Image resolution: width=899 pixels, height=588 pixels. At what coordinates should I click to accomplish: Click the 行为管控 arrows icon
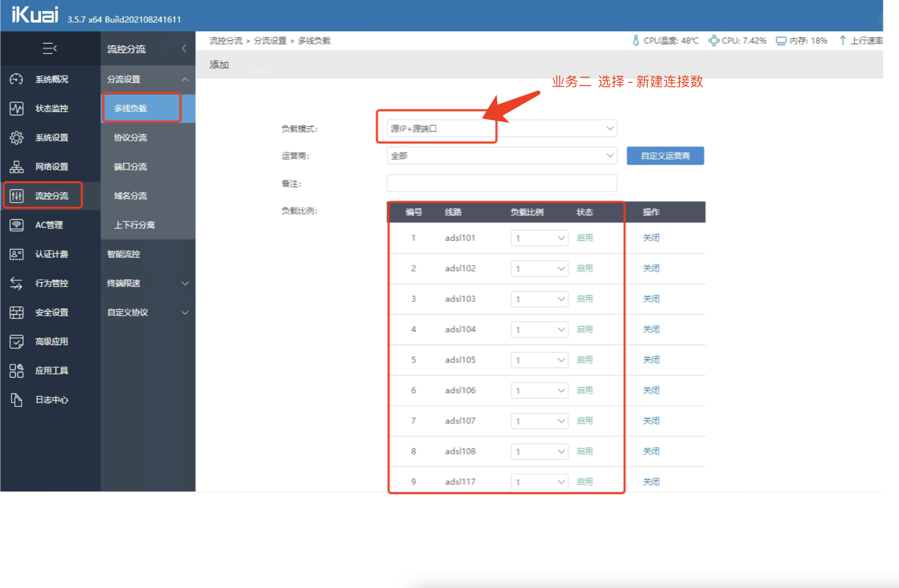(17, 283)
